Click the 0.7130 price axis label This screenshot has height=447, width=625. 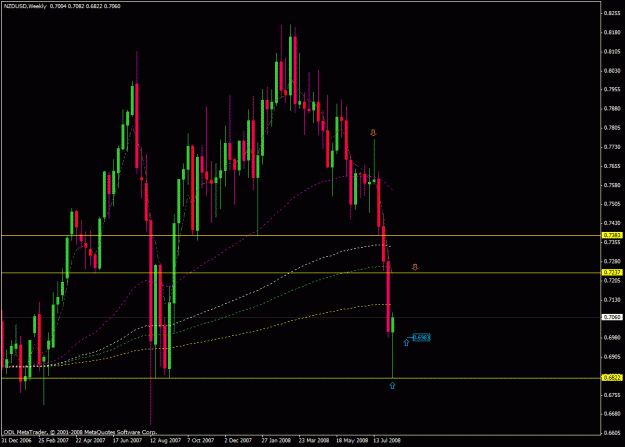612,300
